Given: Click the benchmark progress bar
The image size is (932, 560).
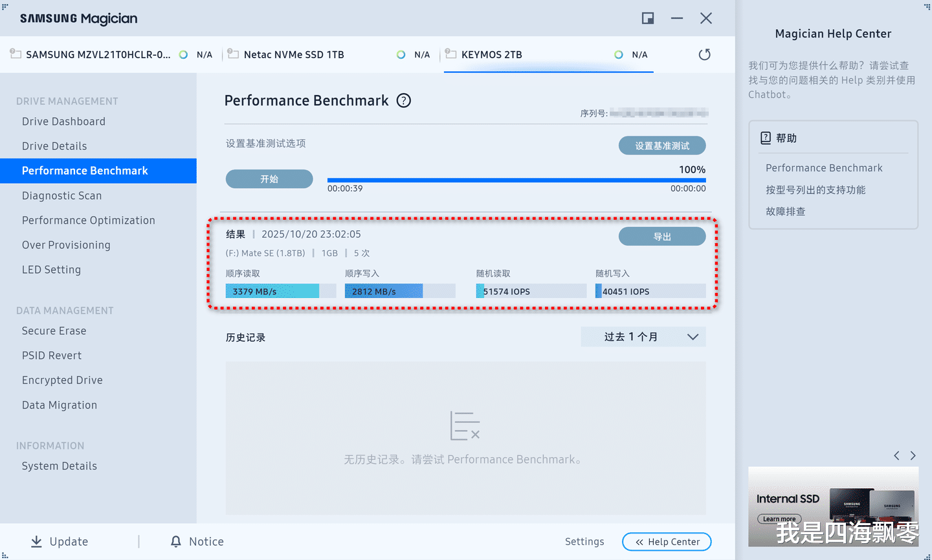Looking at the screenshot, I should coord(516,180).
